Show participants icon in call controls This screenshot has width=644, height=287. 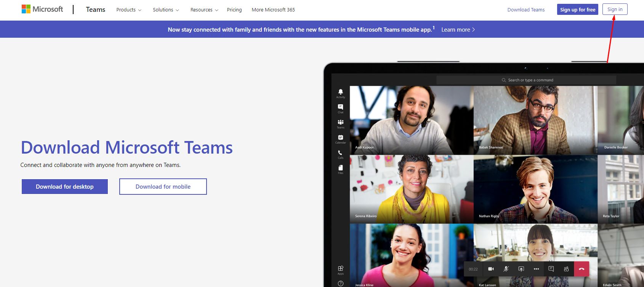tap(566, 269)
